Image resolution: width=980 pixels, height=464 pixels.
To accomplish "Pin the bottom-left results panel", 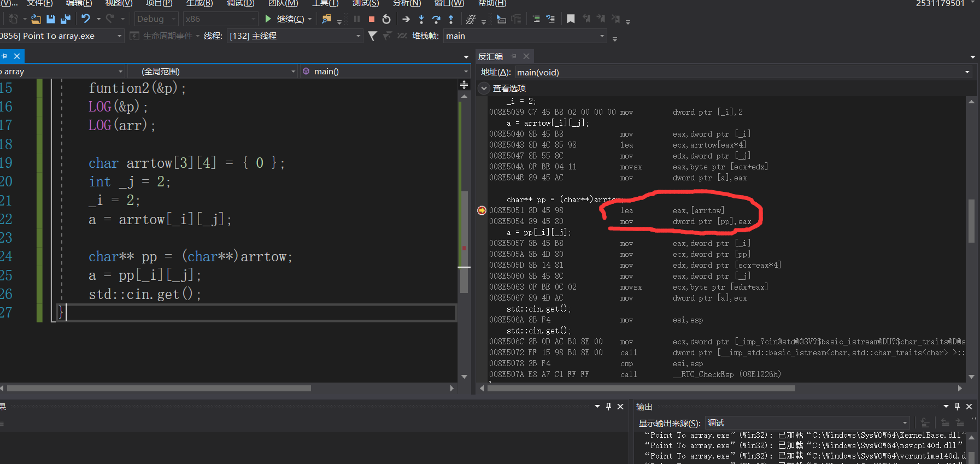I will point(608,407).
